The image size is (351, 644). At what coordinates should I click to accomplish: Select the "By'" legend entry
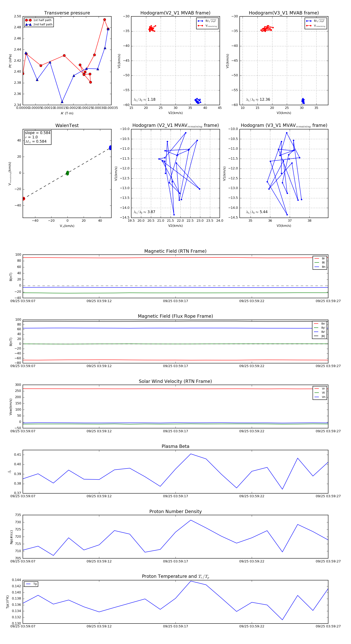point(320,328)
